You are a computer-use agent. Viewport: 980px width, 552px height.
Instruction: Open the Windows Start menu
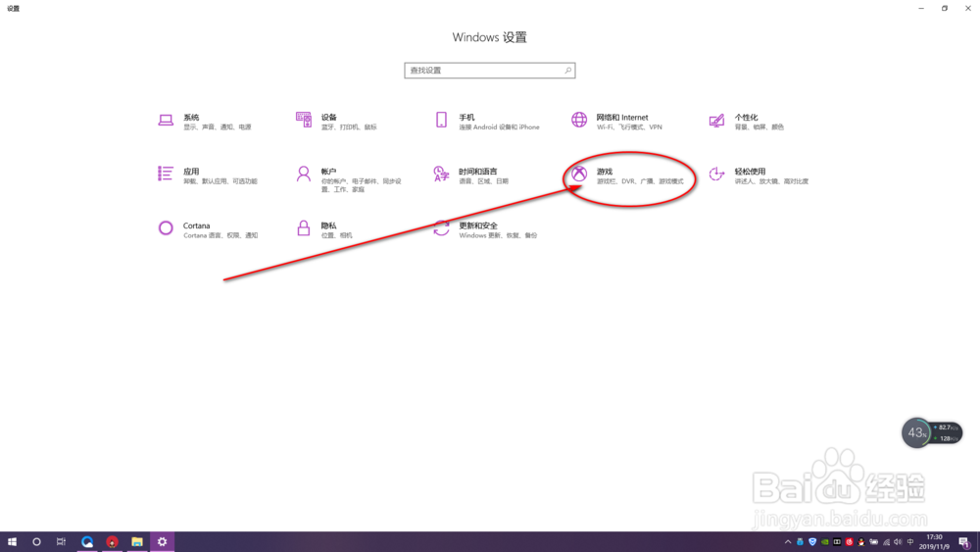pyautogui.click(x=12, y=542)
